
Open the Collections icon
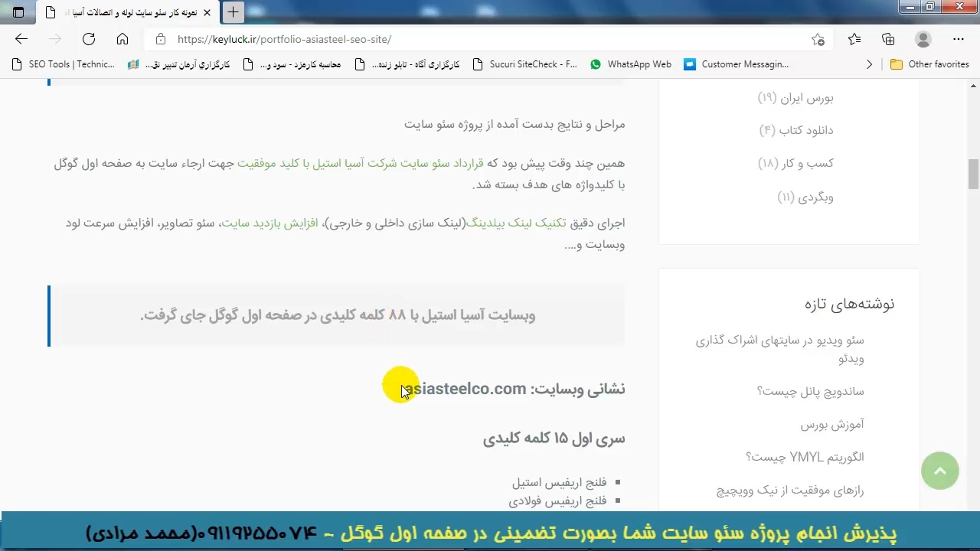tap(888, 39)
